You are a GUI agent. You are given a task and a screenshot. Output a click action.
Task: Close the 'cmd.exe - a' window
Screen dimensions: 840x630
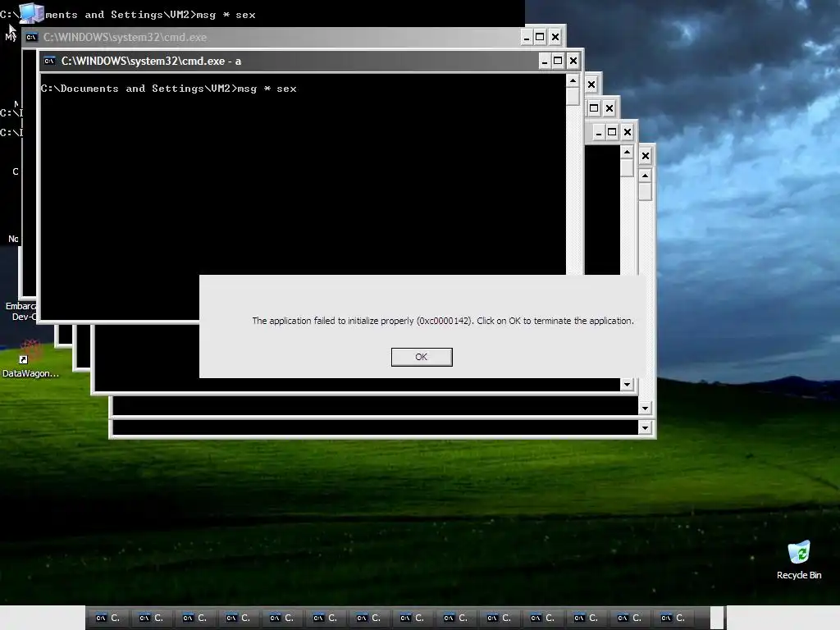[x=573, y=61]
